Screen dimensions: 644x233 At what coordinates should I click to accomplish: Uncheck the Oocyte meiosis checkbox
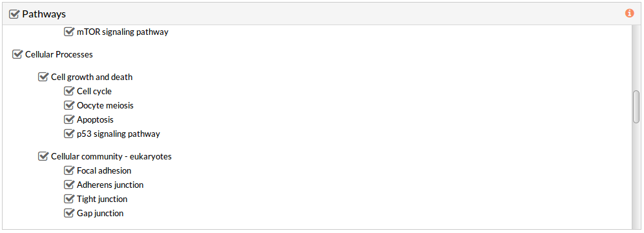(69, 105)
